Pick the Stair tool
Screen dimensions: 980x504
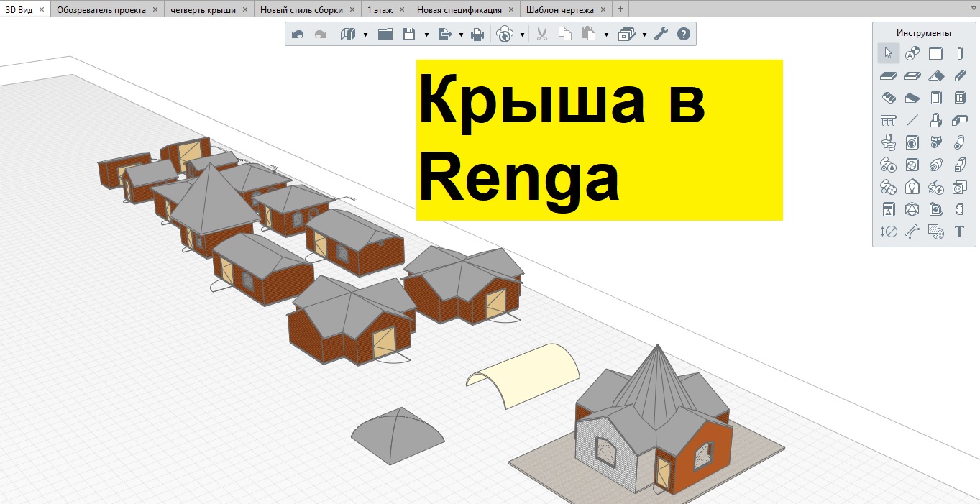[889, 98]
